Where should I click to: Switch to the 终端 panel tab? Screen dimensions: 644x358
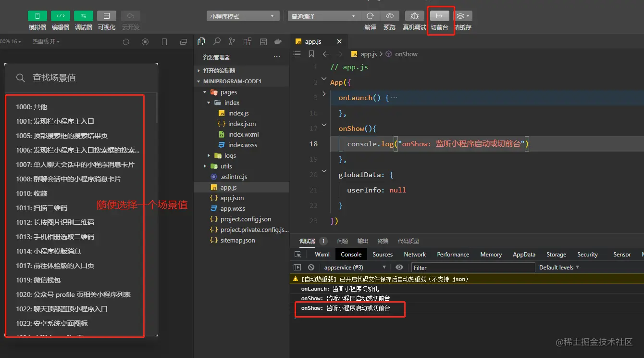pos(383,241)
